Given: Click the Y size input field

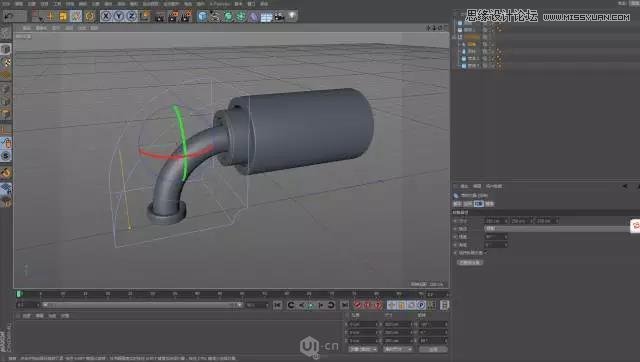Looking at the screenshot, I should tap(398, 333).
